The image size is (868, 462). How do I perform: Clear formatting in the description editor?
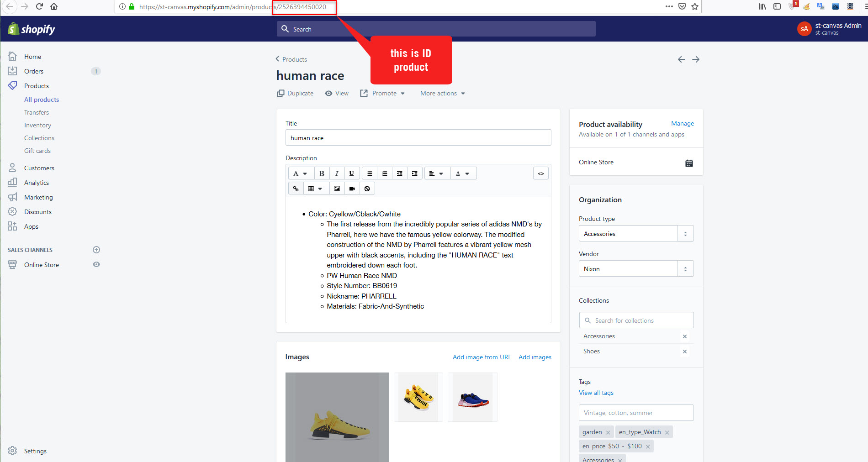coord(367,189)
